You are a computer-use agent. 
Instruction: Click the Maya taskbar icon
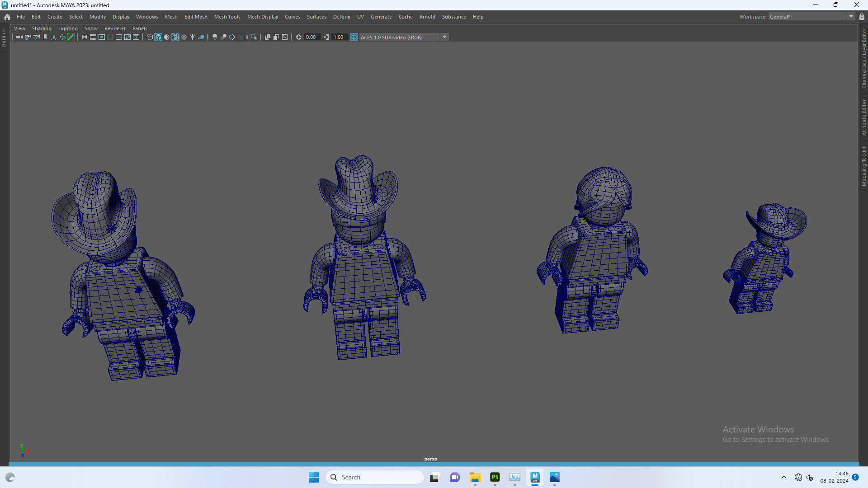click(x=535, y=477)
